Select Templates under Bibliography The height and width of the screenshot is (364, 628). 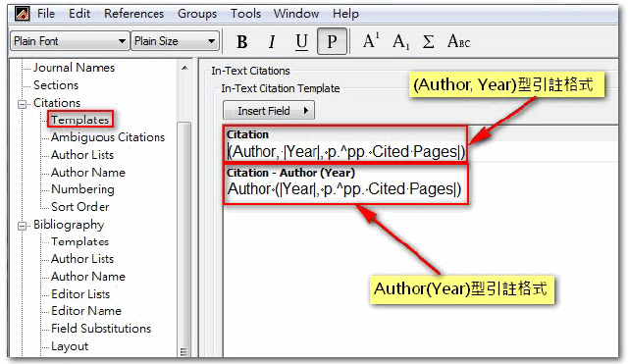pos(79,241)
